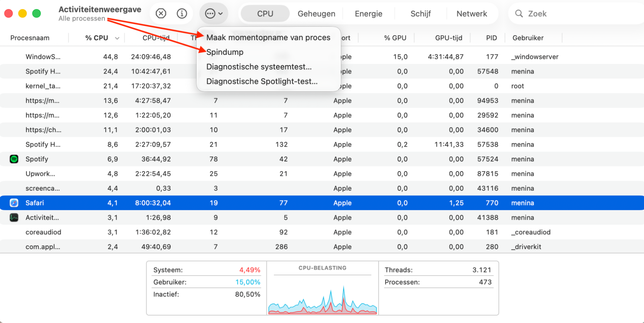Select 'Maak momentopname van proces' menu entry
644x323 pixels.
click(x=268, y=37)
